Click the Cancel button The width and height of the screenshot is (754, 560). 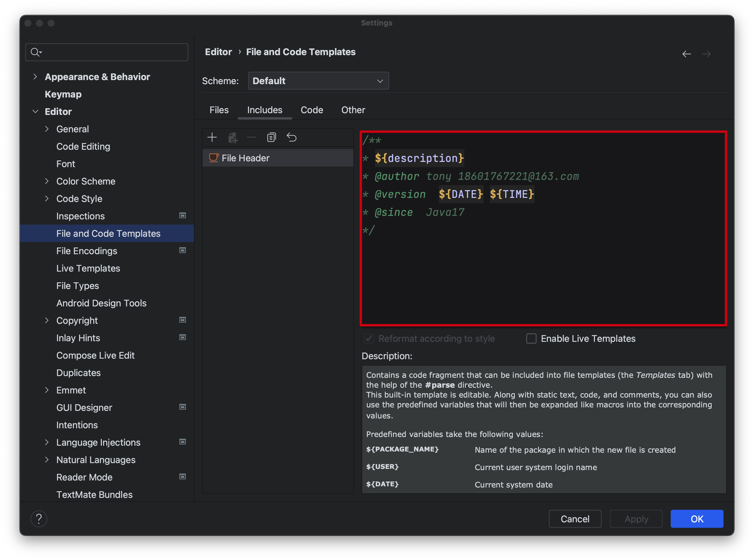[575, 519]
